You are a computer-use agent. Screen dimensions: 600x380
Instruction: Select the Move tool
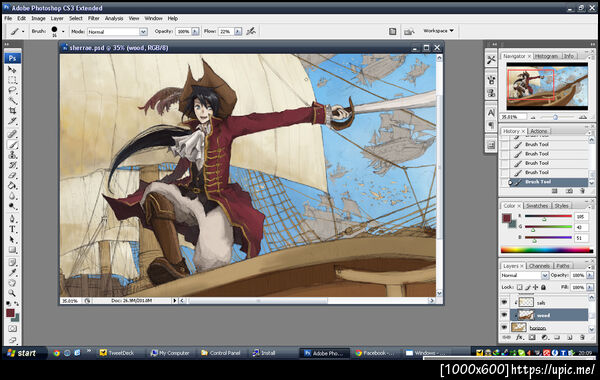[12, 70]
